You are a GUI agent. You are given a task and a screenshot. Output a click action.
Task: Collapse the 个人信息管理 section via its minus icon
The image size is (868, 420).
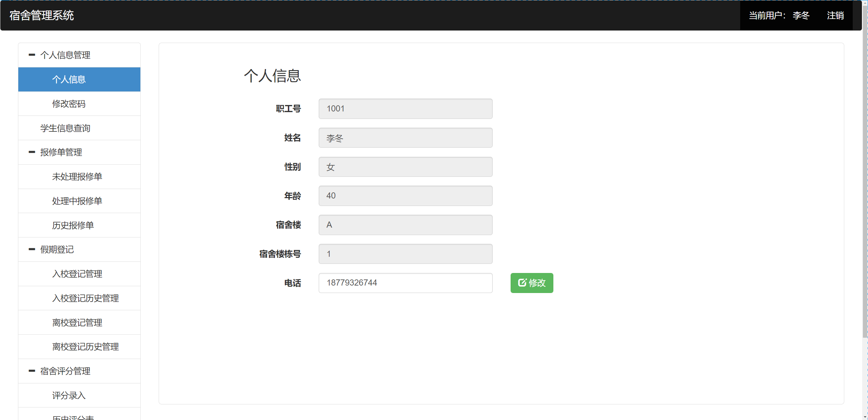point(31,55)
